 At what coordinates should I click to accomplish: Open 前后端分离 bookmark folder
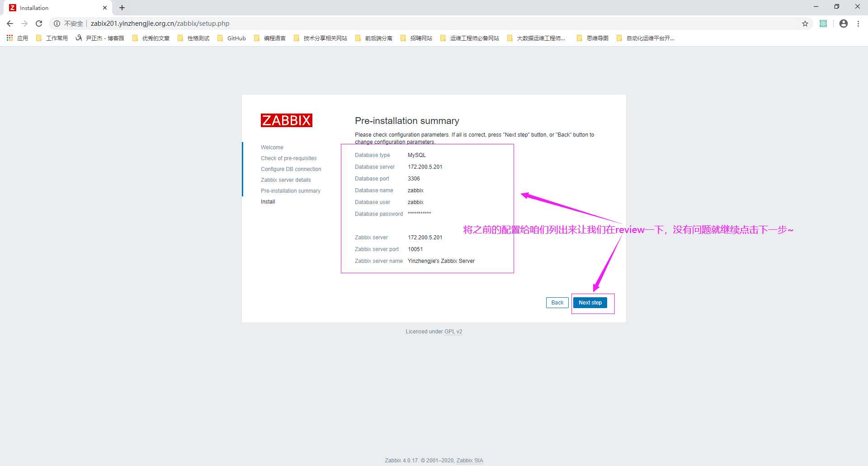pyautogui.click(x=374, y=38)
